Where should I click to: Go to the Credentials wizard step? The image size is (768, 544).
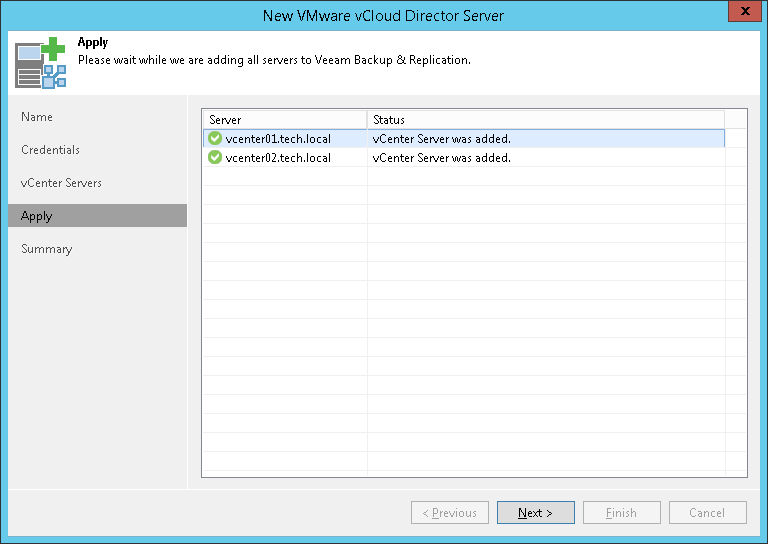pyautogui.click(x=50, y=150)
